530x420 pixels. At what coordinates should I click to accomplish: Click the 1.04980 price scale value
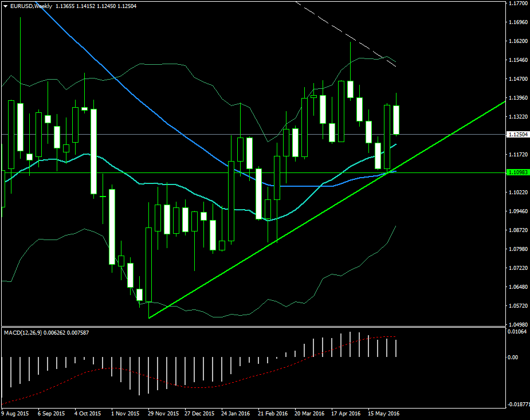518,324
